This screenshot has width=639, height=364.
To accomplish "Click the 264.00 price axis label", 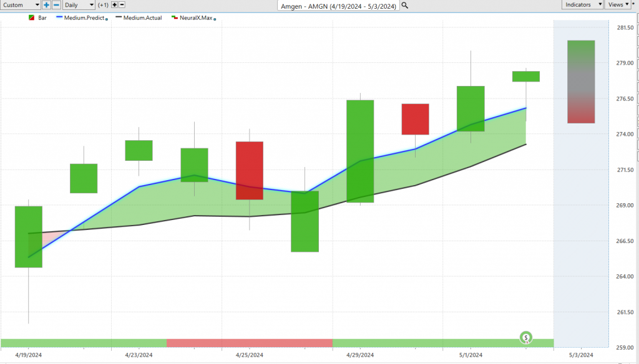I will click(x=625, y=277).
